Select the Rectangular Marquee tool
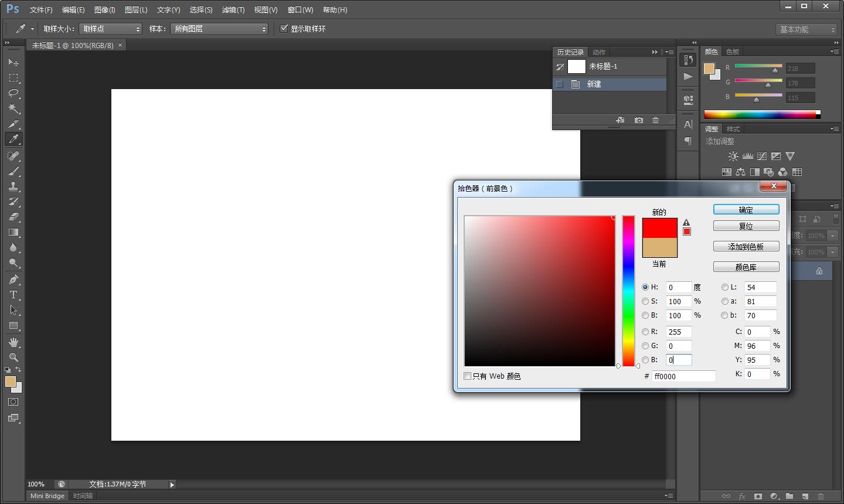The width and height of the screenshot is (844, 504). [x=13, y=77]
